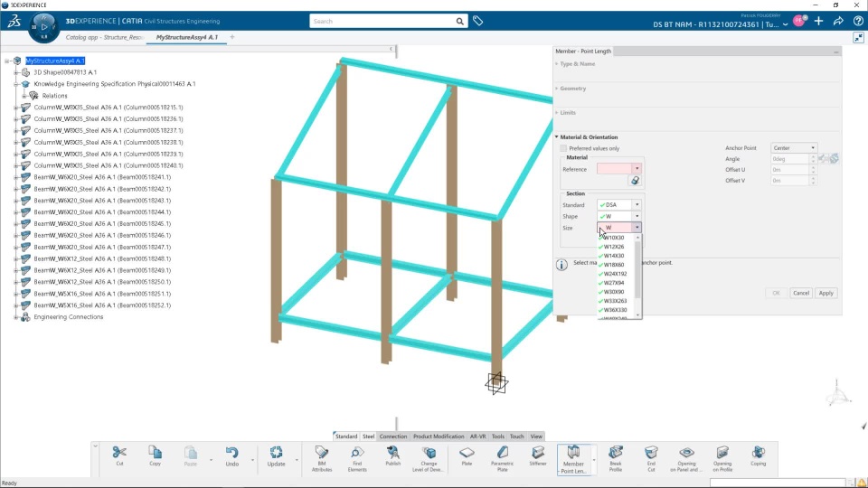Choose size W24X192 from the list

(615, 274)
